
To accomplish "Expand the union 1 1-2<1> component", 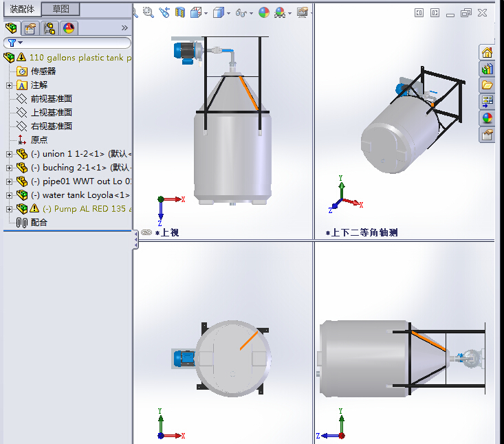I will click(x=9, y=154).
